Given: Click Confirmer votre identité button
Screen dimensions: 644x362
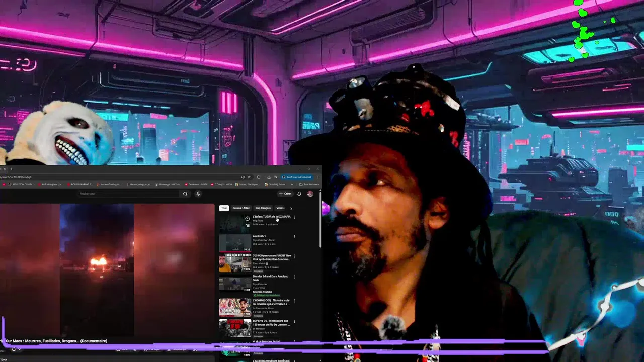Looking at the screenshot, I should pyautogui.click(x=297, y=177).
